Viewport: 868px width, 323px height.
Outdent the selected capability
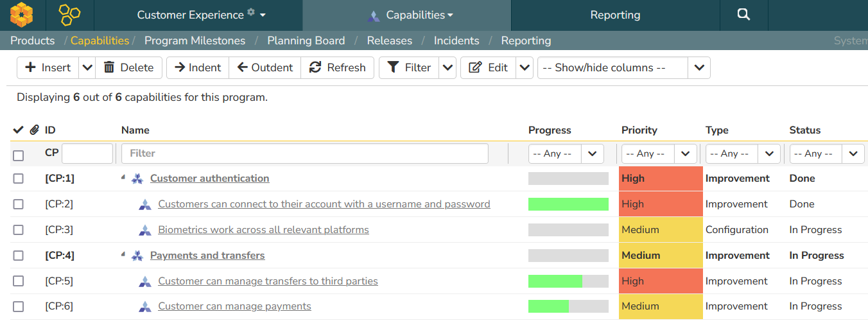click(x=265, y=67)
